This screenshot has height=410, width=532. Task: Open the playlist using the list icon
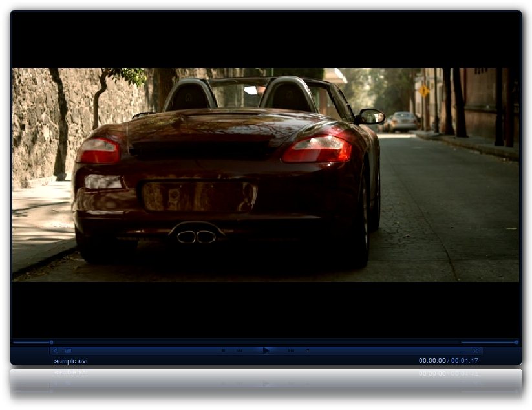307,351
